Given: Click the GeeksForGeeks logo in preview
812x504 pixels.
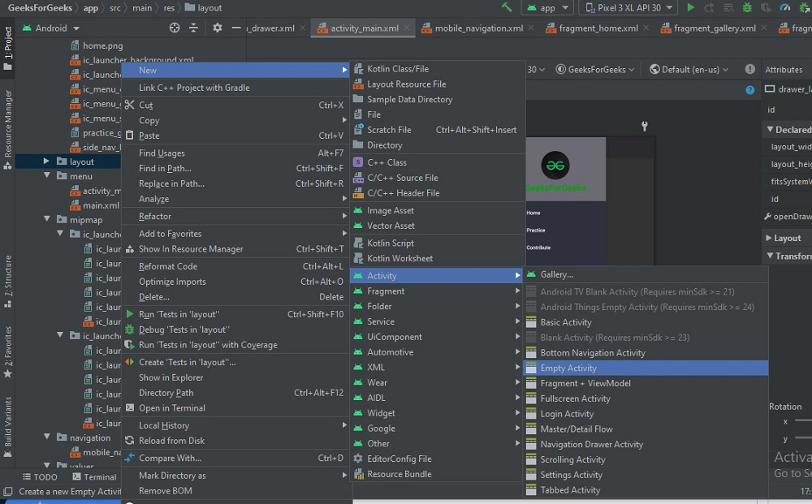Looking at the screenshot, I should tap(555, 165).
